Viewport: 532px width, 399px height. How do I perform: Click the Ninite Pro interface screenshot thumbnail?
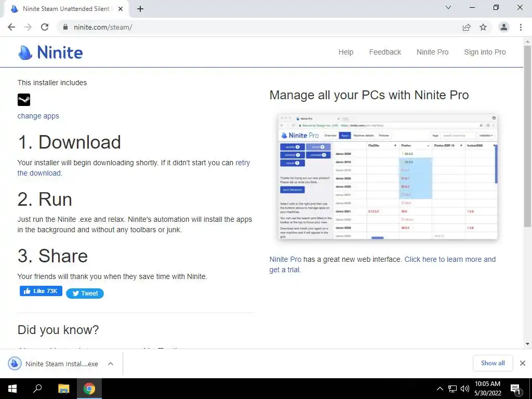(388, 177)
